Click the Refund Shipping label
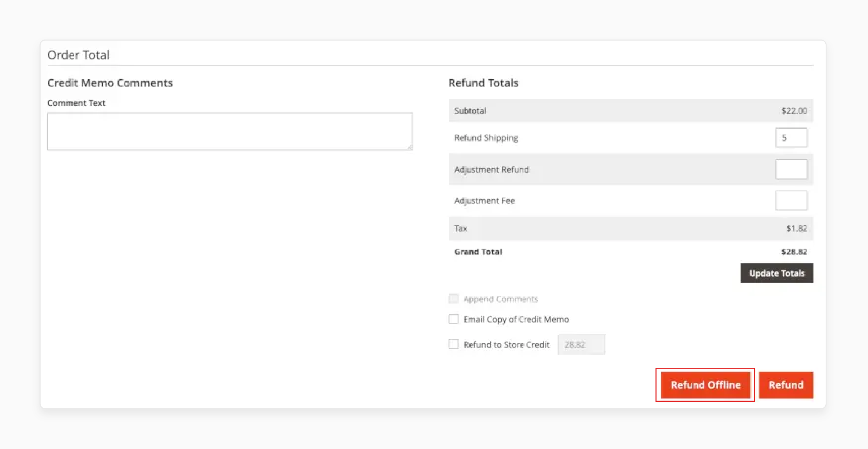 [486, 138]
